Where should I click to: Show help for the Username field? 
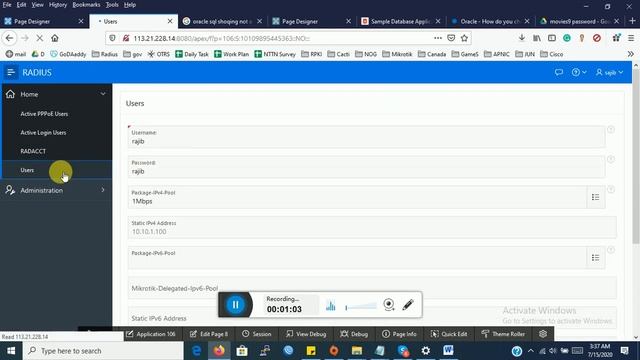[x=611, y=129]
